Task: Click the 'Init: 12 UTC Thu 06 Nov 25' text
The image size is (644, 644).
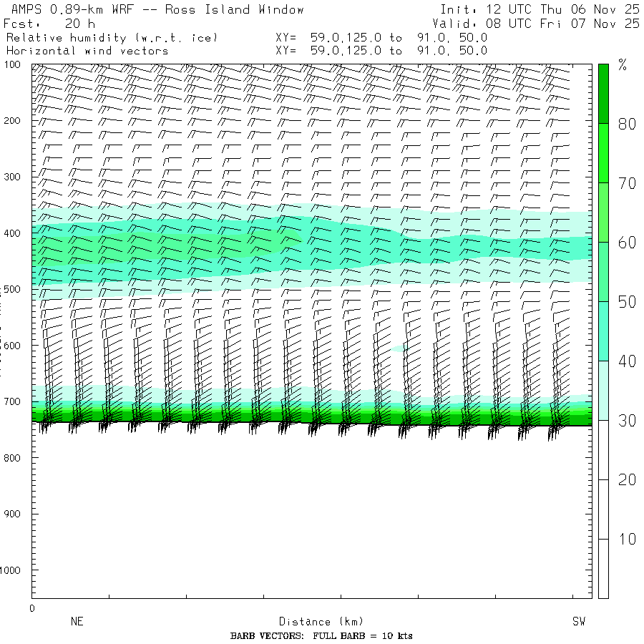Action: point(540,10)
